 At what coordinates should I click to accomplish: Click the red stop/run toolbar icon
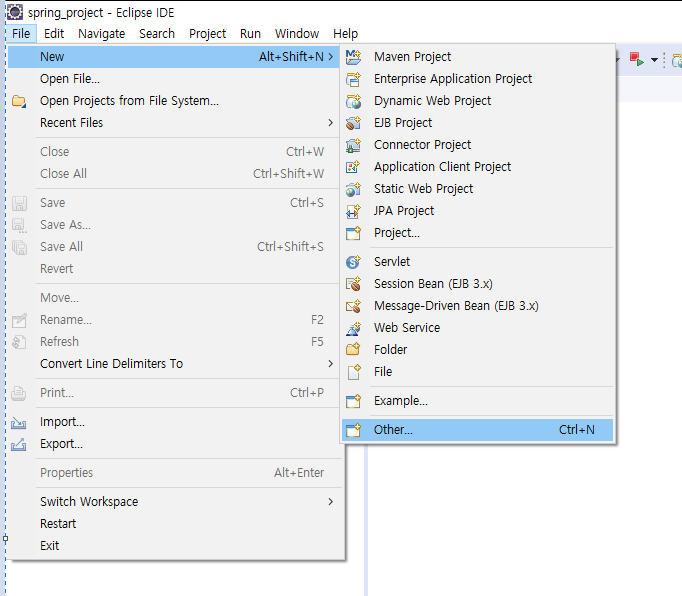pyautogui.click(x=637, y=59)
